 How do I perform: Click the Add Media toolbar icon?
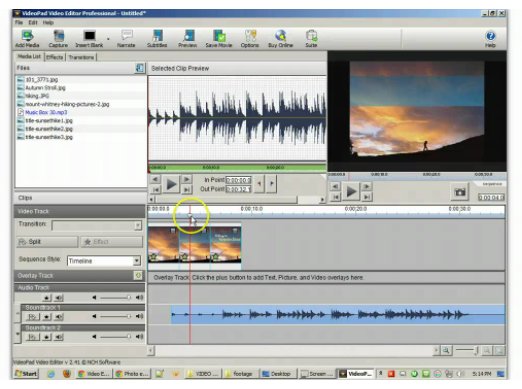27,39
